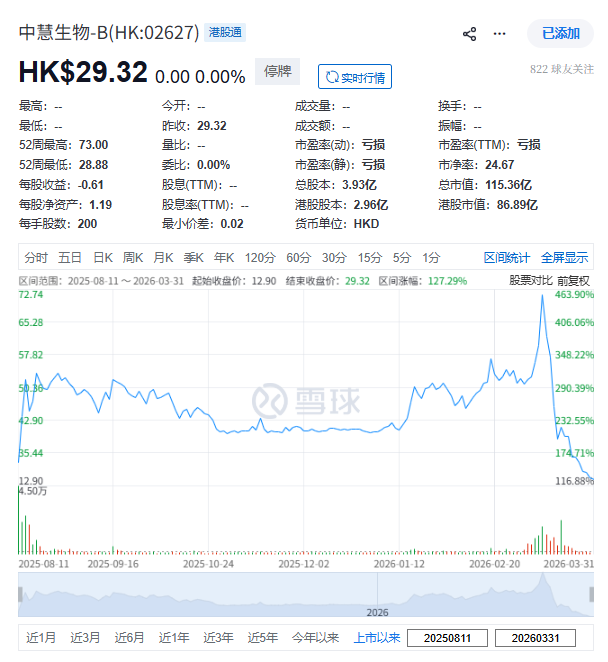Viewport: 608px width, 662px height.
Task: Click the price HK$29.32
Action: [83, 72]
